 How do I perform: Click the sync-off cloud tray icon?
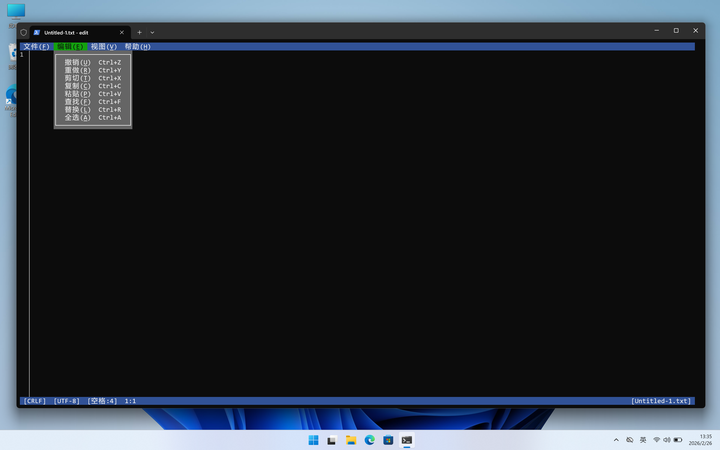630,440
